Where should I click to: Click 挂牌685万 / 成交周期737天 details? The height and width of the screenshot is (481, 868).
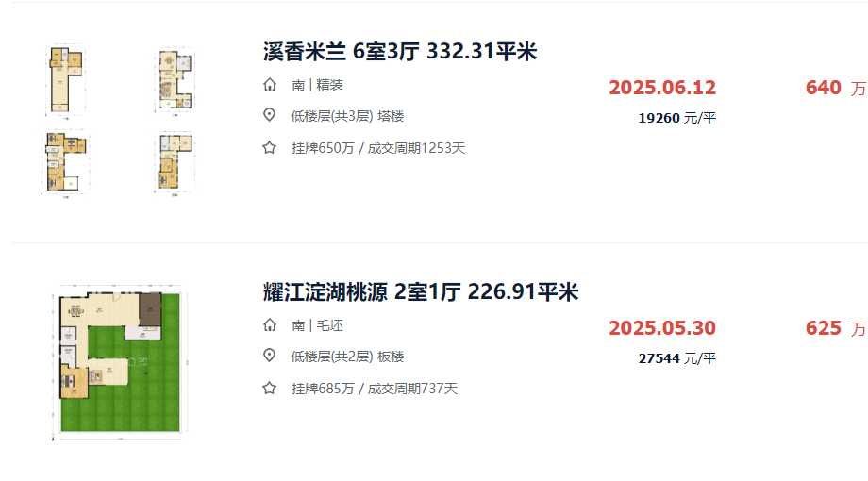375,389
